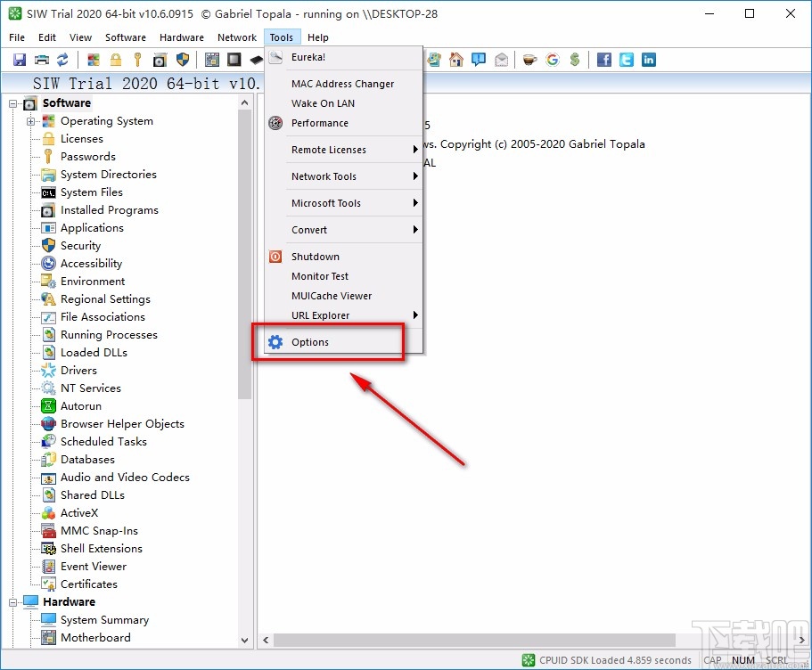Choose MAC Address Changer menu entry
812x670 pixels.
pos(342,84)
